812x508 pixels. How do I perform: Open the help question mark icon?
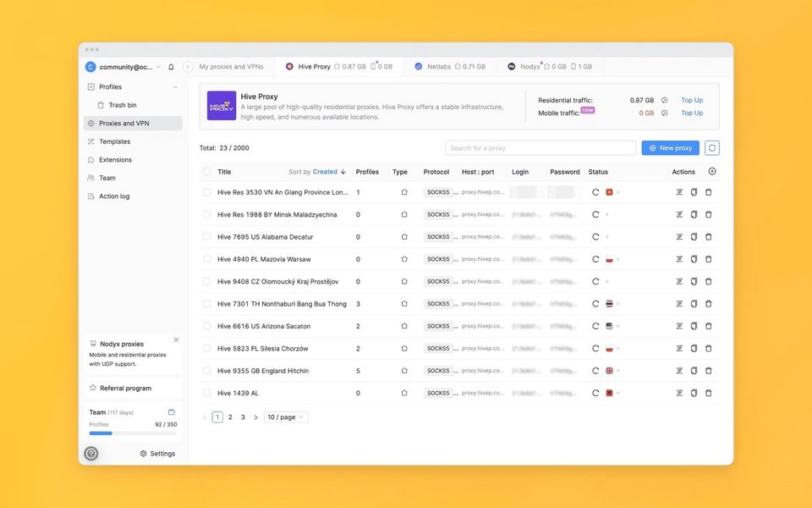pos(91,454)
